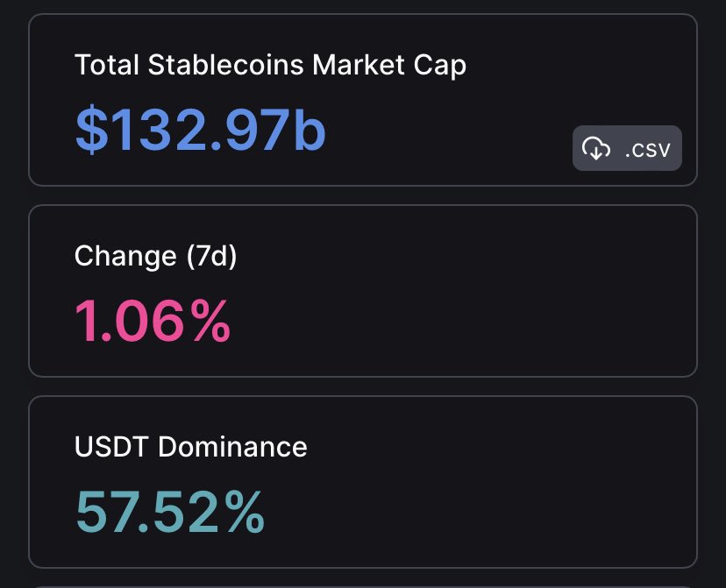Click the USDT Dominance heading

click(x=191, y=447)
